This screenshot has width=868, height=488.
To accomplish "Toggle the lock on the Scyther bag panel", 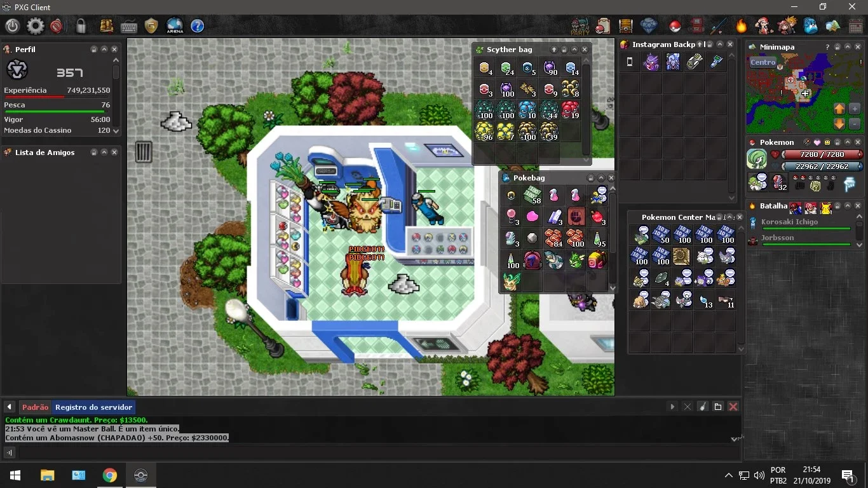I will [564, 49].
